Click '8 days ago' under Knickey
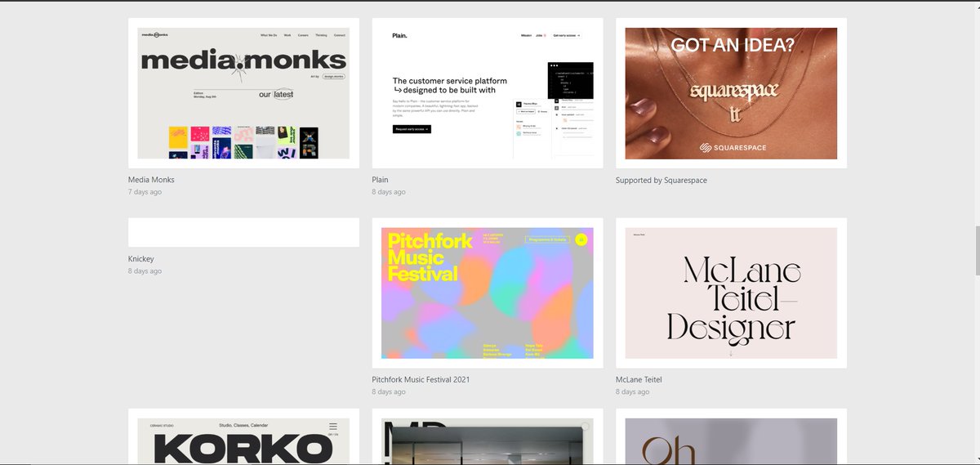The height and width of the screenshot is (465, 980). [x=145, y=271]
